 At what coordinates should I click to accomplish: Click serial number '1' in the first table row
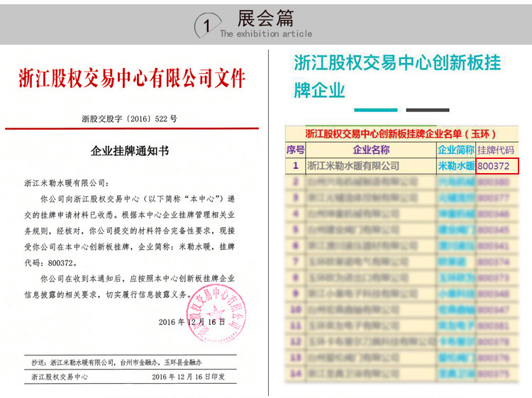[x=296, y=165]
